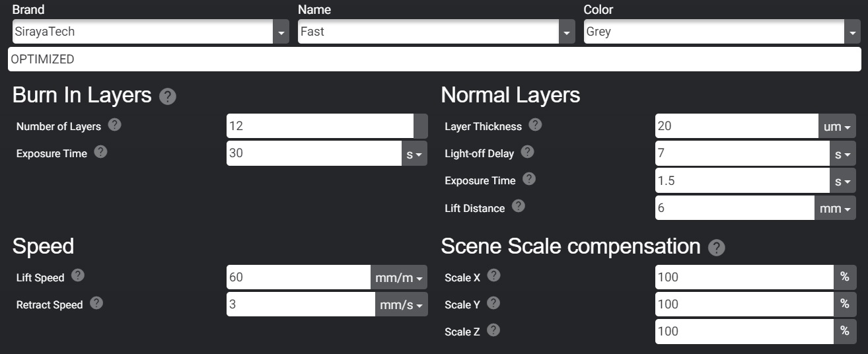The image size is (868, 354).
Task: Click help icon next to Burn In Layers
Action: coord(168,97)
